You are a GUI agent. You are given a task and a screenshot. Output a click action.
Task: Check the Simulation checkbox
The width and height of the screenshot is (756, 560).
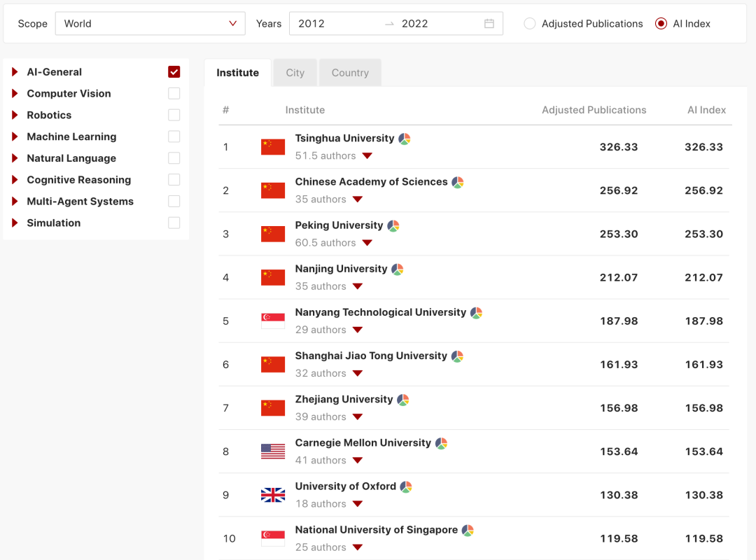pos(174,223)
